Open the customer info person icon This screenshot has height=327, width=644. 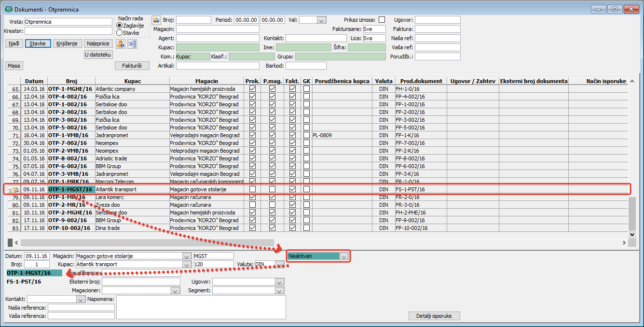[x=121, y=44]
